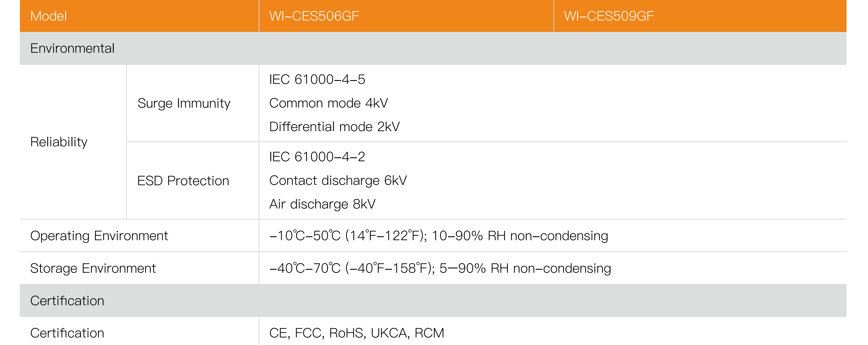Click the Certification row label in white row

coord(67,333)
